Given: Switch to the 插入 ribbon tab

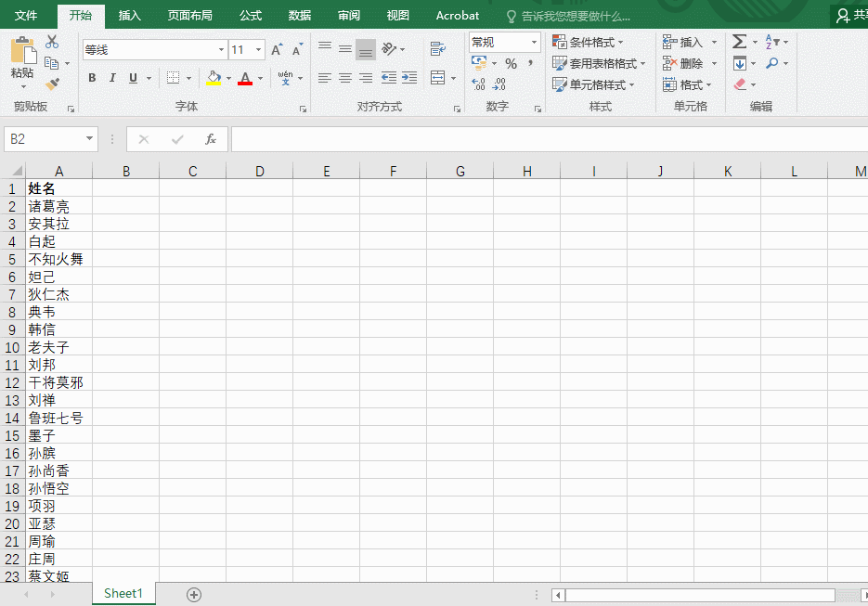Looking at the screenshot, I should tap(130, 16).
